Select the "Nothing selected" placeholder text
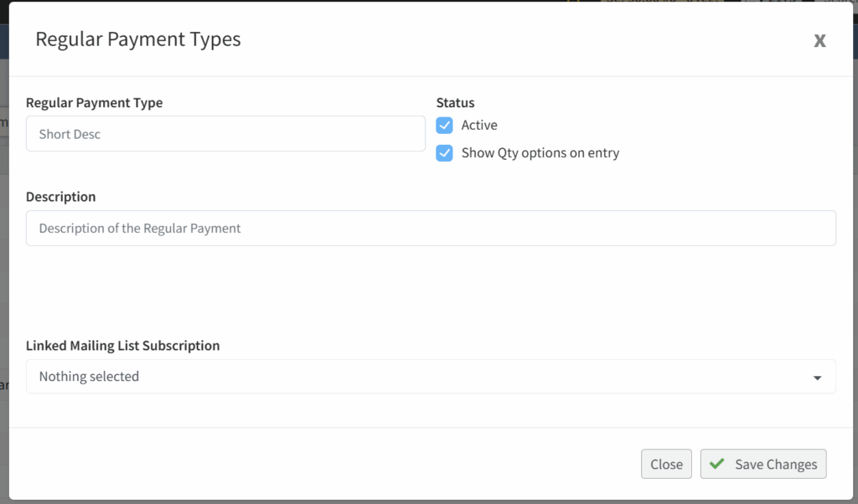This screenshot has height=504, width=858. (x=89, y=377)
